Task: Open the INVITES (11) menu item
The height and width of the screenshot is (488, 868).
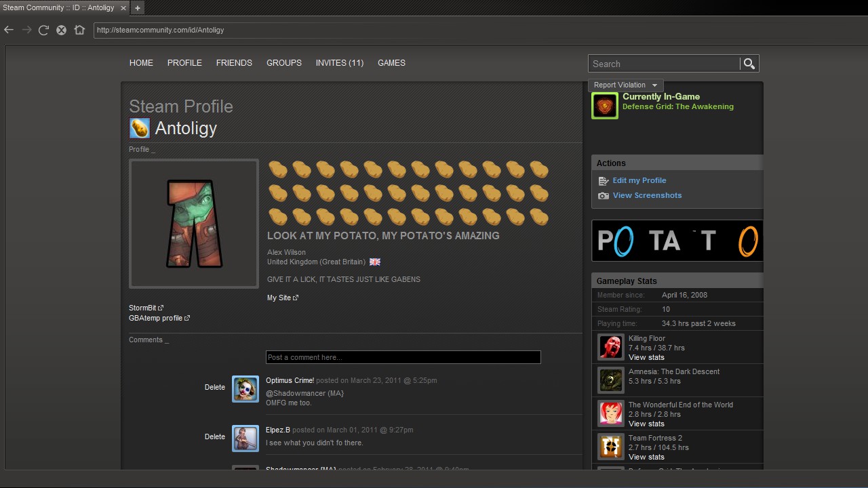Action: [340, 63]
